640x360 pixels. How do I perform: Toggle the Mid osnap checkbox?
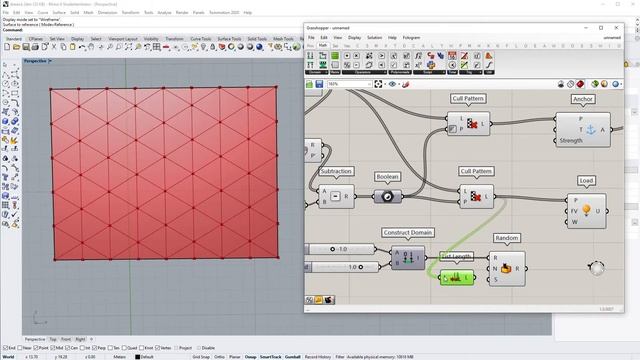[52, 348]
